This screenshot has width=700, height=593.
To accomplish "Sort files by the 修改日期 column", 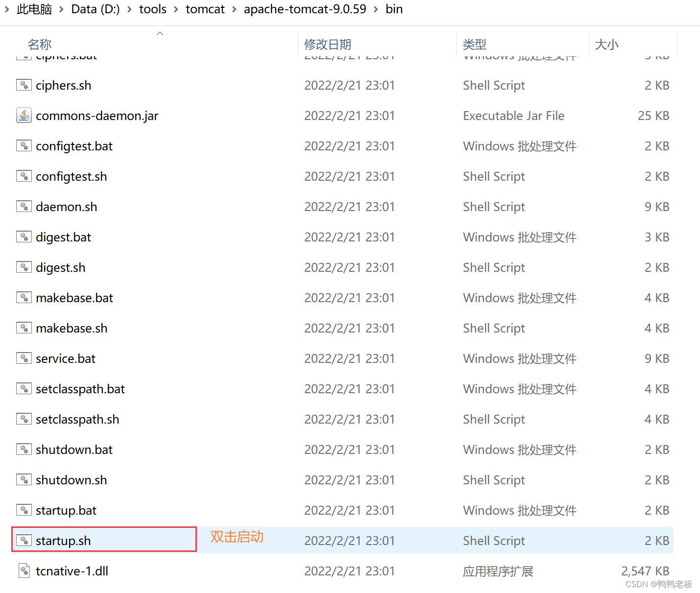I will coord(327,44).
